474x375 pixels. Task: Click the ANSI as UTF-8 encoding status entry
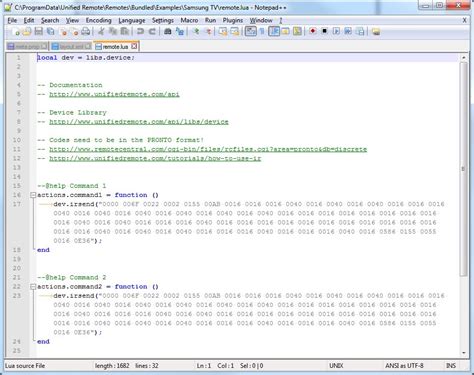(404, 366)
